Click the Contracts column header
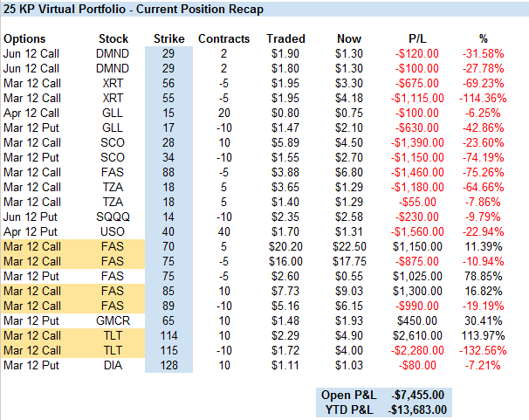The width and height of the screenshot is (529, 420). [224, 39]
